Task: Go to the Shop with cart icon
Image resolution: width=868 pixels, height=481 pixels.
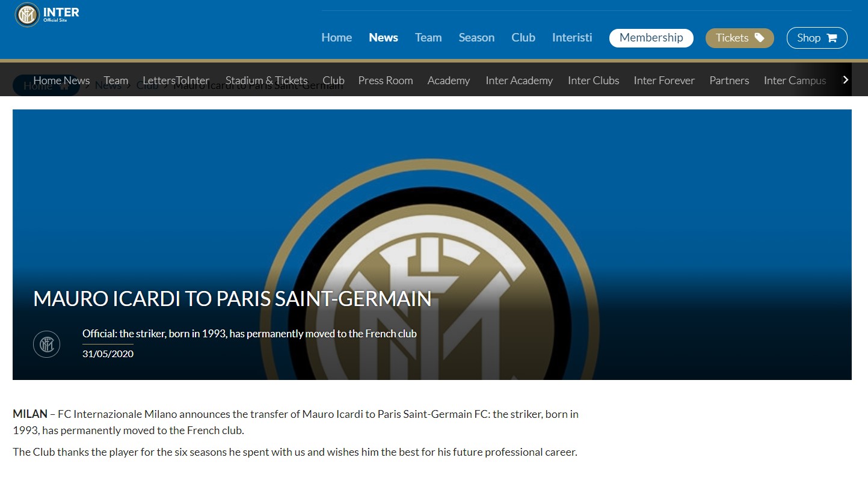Action: pyautogui.click(x=817, y=38)
